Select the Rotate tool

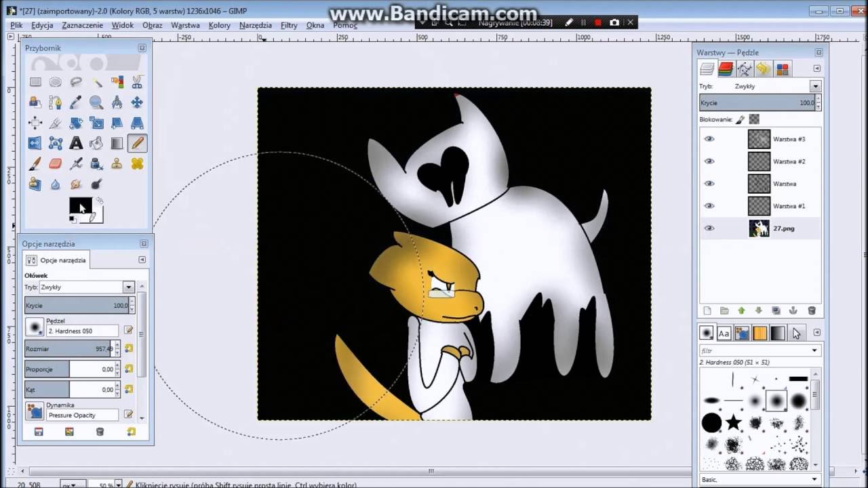pos(76,123)
